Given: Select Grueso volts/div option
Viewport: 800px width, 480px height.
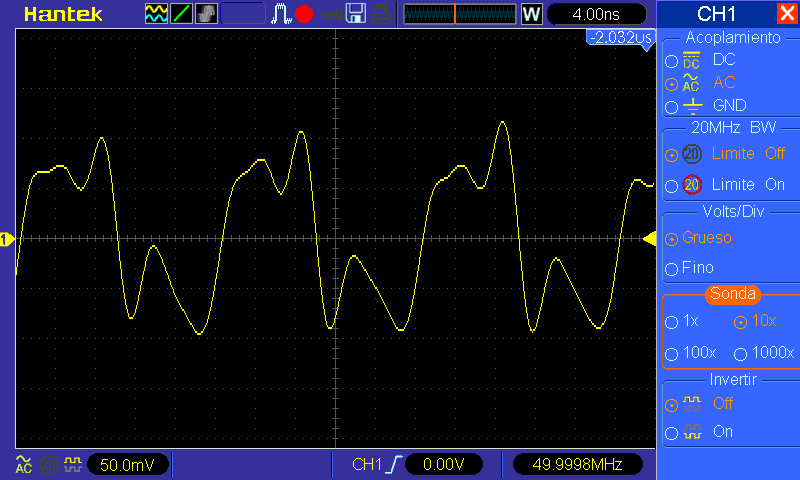Looking at the screenshot, I should coord(671,239).
